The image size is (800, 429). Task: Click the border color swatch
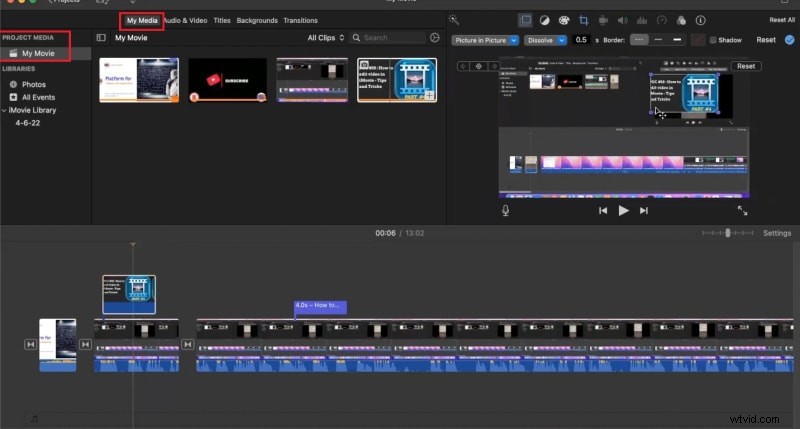coord(698,40)
